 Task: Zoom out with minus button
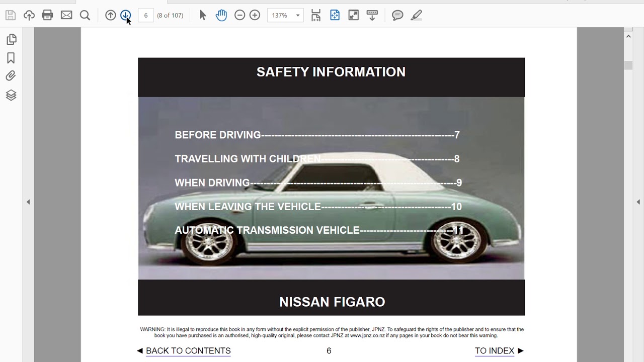[x=240, y=15]
